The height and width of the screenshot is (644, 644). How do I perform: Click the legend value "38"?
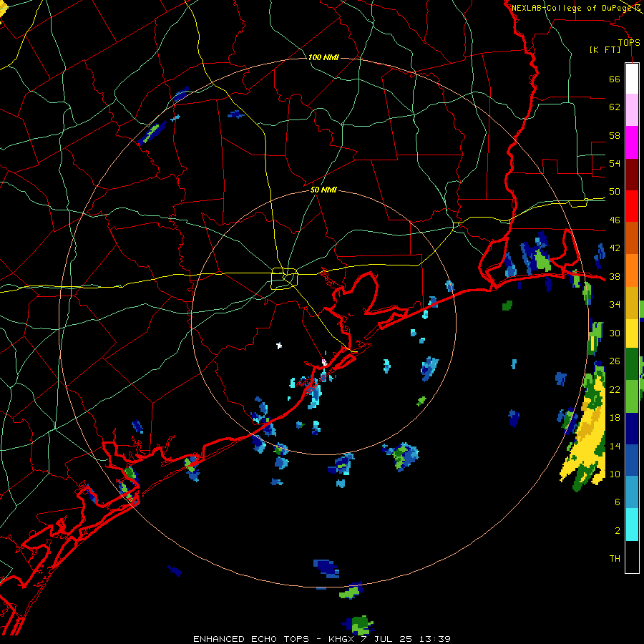[x=615, y=276]
